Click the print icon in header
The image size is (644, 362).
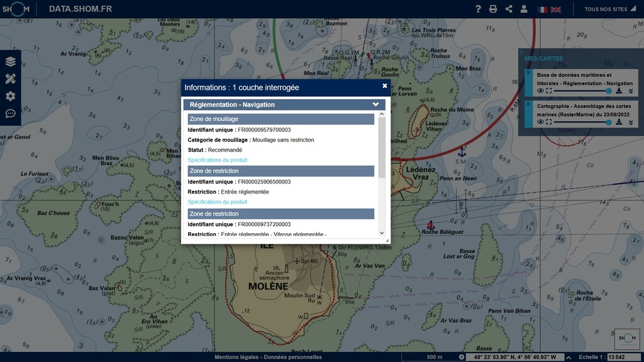point(493,9)
